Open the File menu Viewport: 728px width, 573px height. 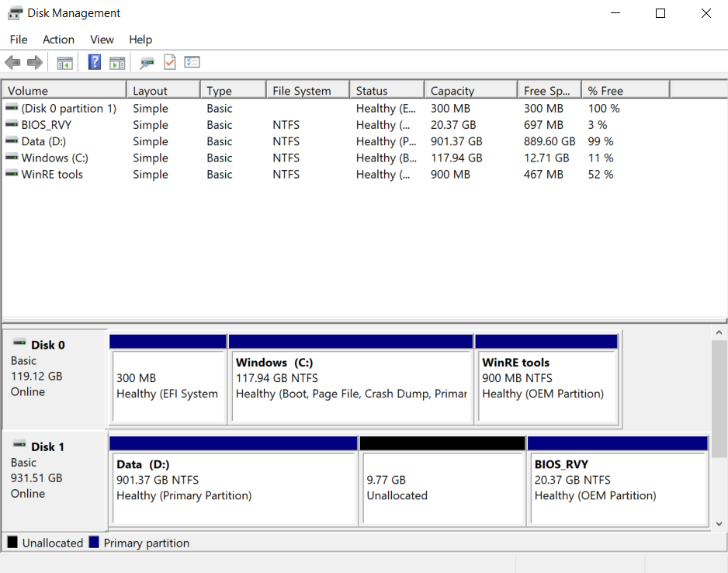pyautogui.click(x=19, y=40)
